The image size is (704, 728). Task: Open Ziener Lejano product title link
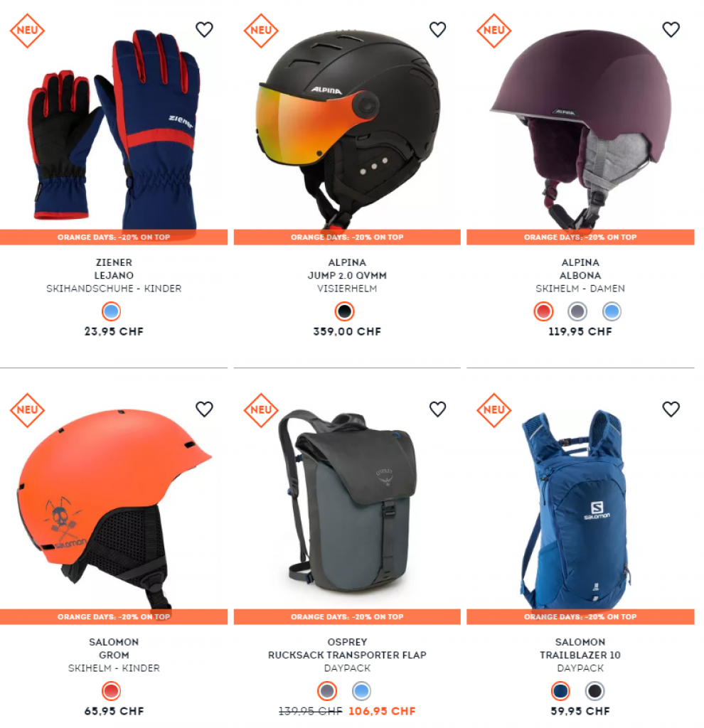tap(114, 269)
